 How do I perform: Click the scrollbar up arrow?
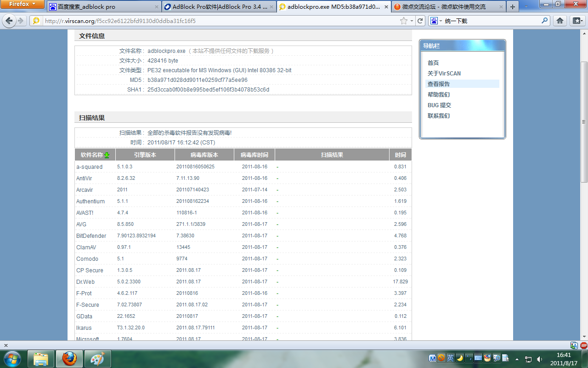coord(584,33)
